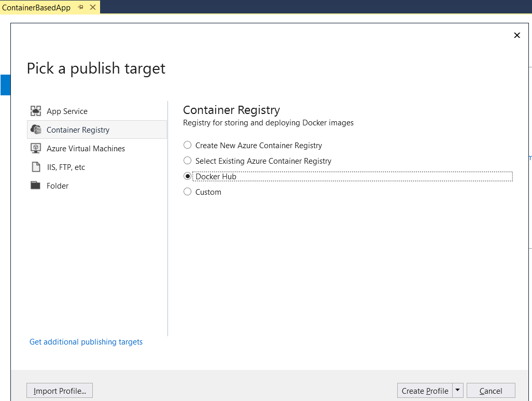Click the Folder icon in target list
This screenshot has width=532, height=401.
click(35, 185)
